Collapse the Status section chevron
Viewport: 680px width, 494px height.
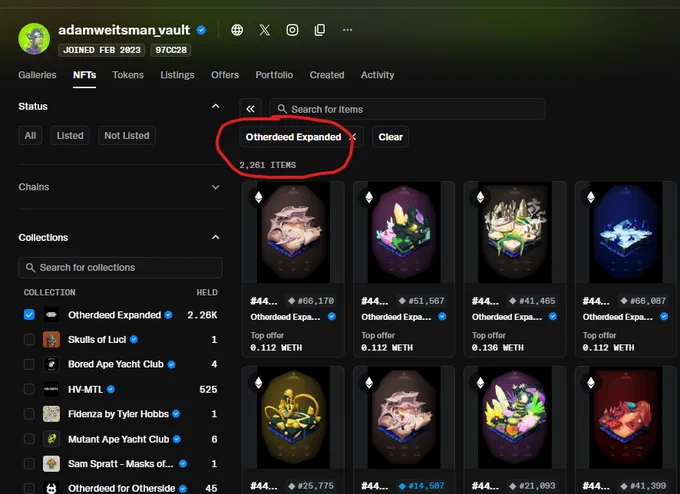pos(216,106)
